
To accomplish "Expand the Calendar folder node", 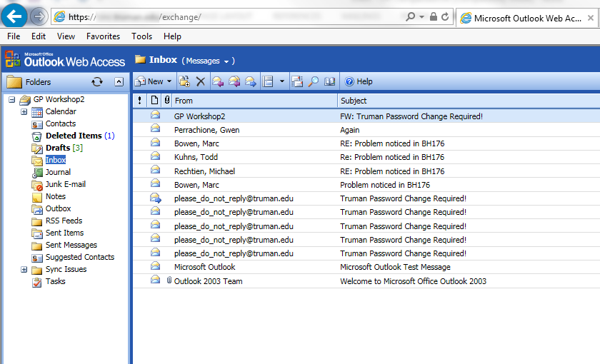I will click(24, 111).
